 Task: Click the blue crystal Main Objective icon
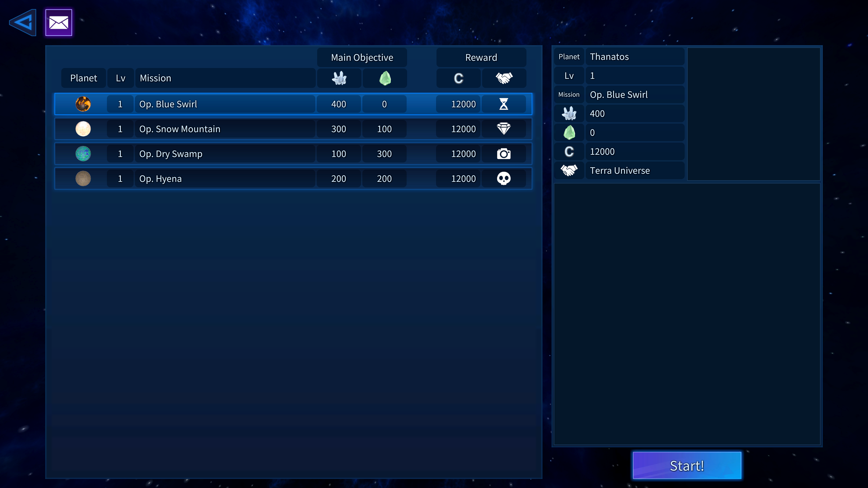[339, 78]
